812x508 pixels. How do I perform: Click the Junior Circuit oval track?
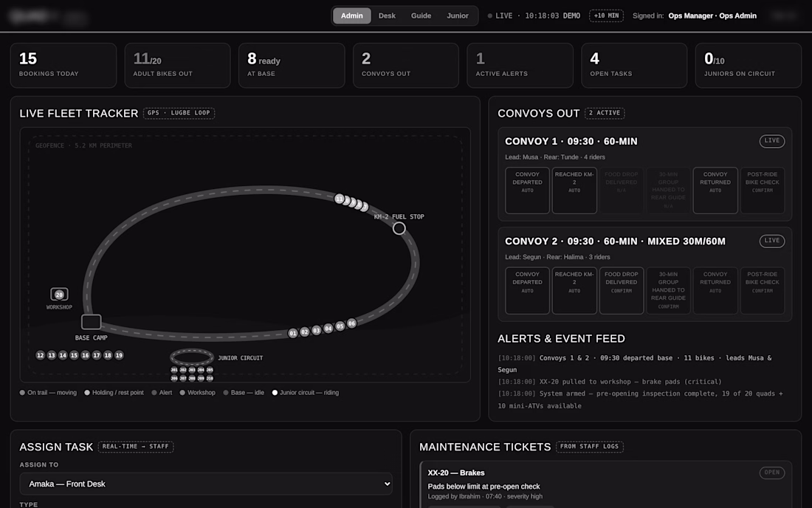click(x=192, y=357)
